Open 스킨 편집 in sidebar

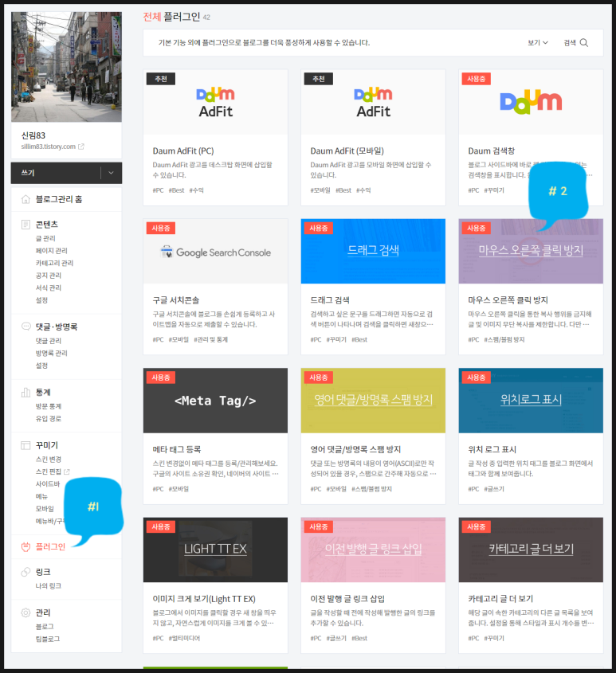(49, 471)
